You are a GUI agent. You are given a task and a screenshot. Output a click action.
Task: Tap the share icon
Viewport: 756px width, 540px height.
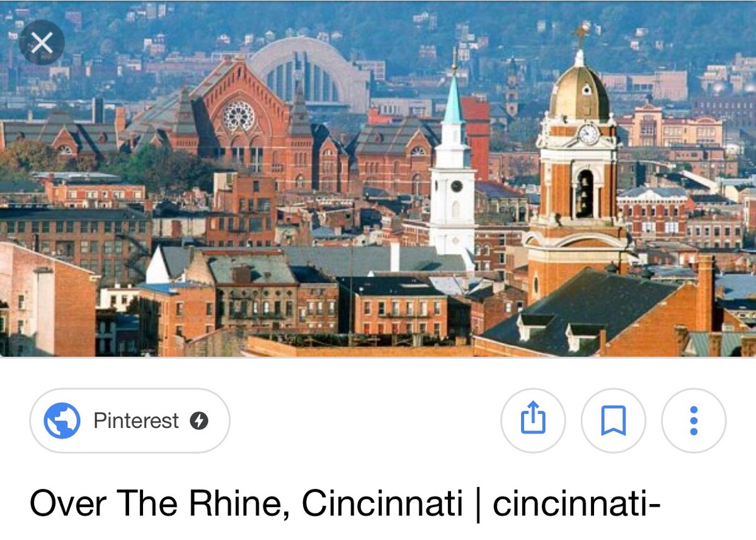pos(533,420)
